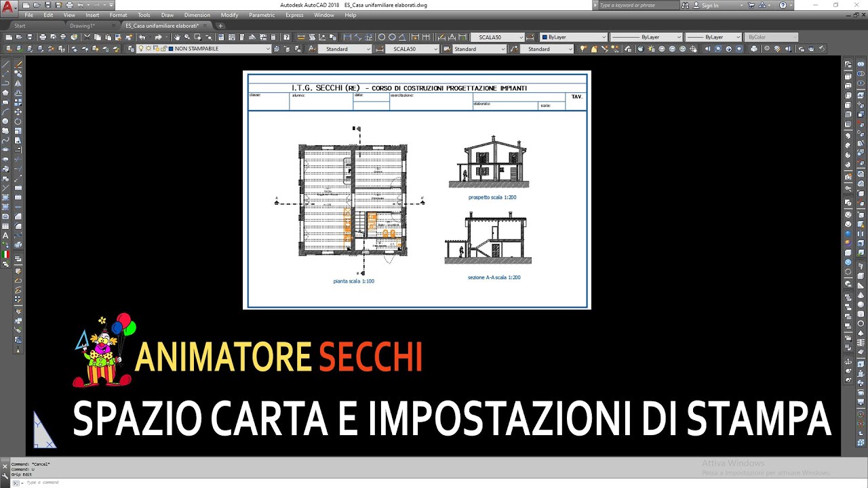Expand the Quick Access toolbar customize arrow
Viewport: 868px width, 488px height.
[111, 5]
